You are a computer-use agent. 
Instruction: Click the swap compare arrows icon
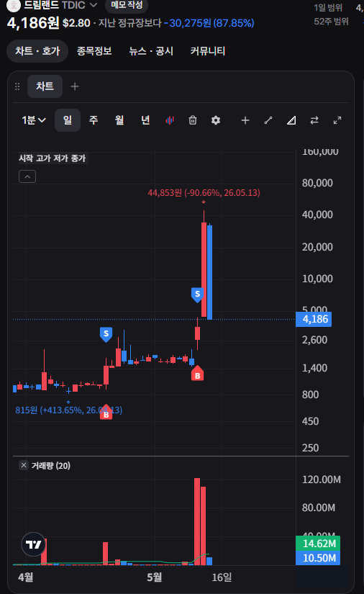click(x=314, y=120)
